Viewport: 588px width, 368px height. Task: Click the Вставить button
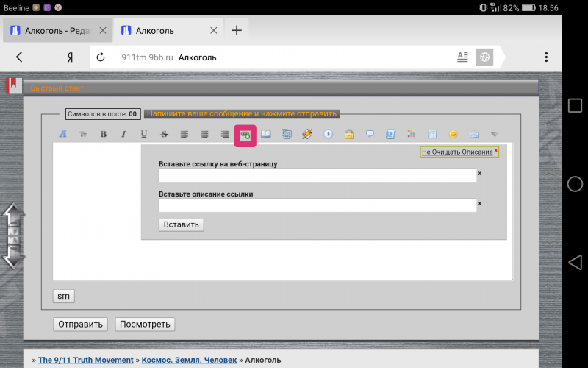pyautogui.click(x=181, y=225)
